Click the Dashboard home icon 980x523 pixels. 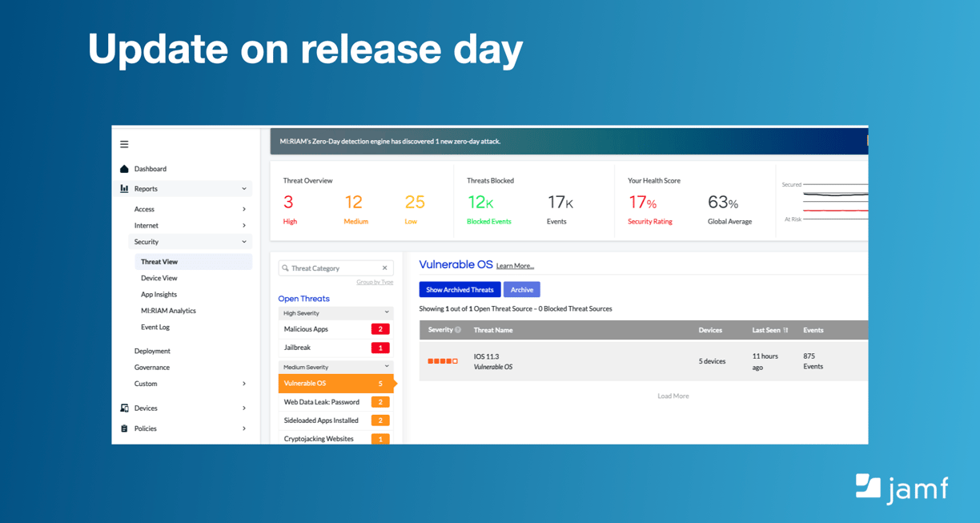pos(124,169)
